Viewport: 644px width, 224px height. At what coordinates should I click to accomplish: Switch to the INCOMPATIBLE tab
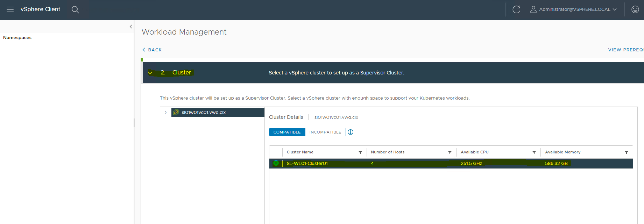tap(325, 132)
